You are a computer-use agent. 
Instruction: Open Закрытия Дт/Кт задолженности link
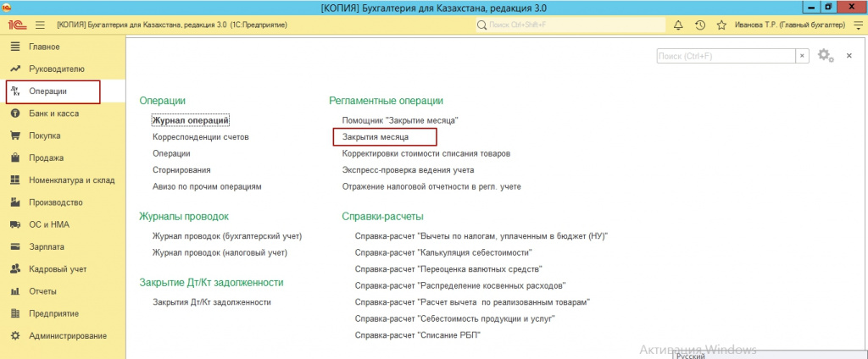tap(212, 302)
